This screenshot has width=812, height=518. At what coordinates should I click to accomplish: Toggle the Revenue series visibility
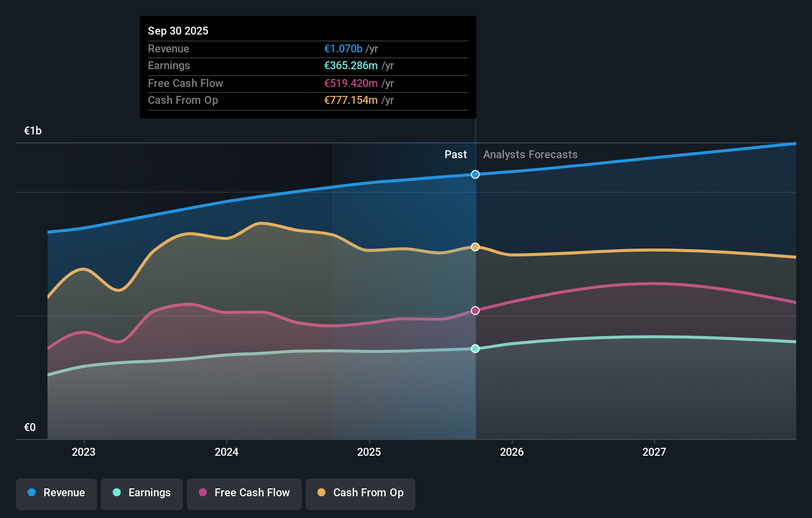(56, 493)
